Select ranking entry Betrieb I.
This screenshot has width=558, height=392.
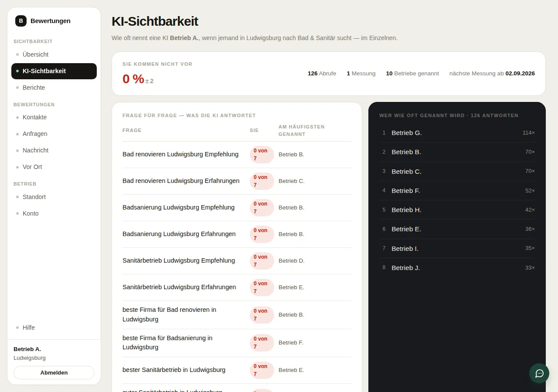[457, 249]
